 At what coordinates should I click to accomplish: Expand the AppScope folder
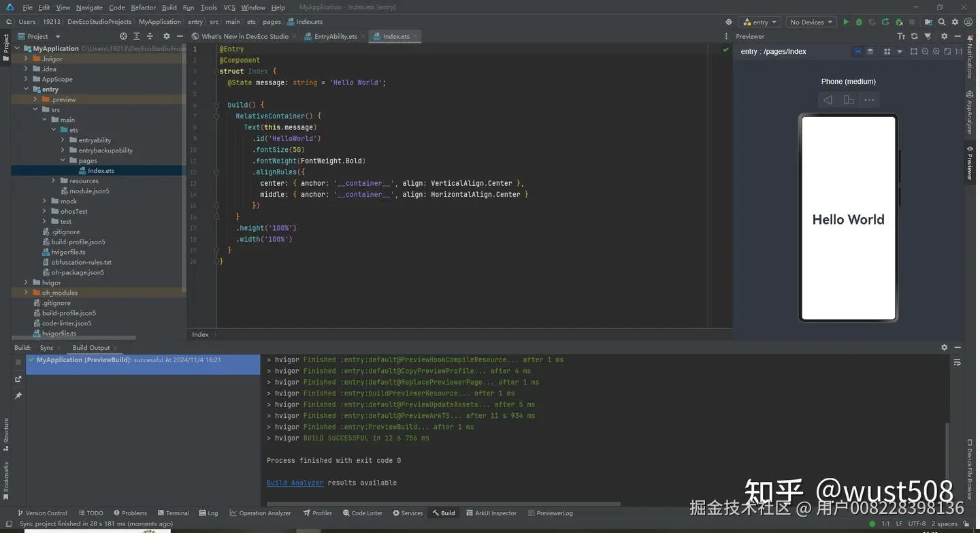coord(26,79)
